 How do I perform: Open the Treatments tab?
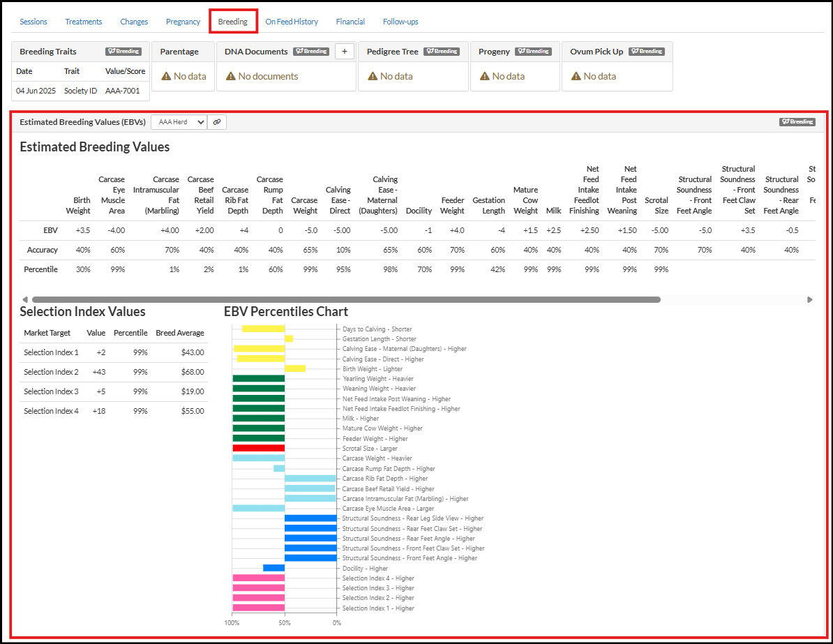tap(84, 22)
